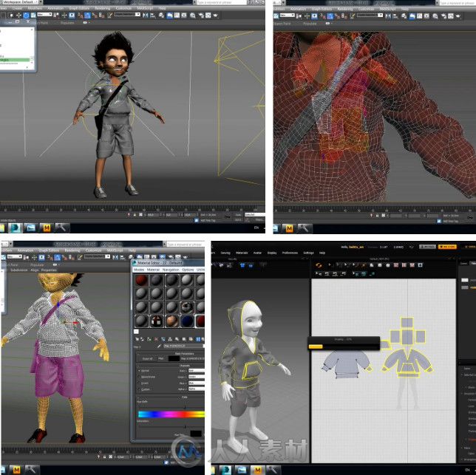Toggle Spinner Snap in top-left 3ds Max toolbar
The height and width of the screenshot is (475, 476).
tap(102, 16)
